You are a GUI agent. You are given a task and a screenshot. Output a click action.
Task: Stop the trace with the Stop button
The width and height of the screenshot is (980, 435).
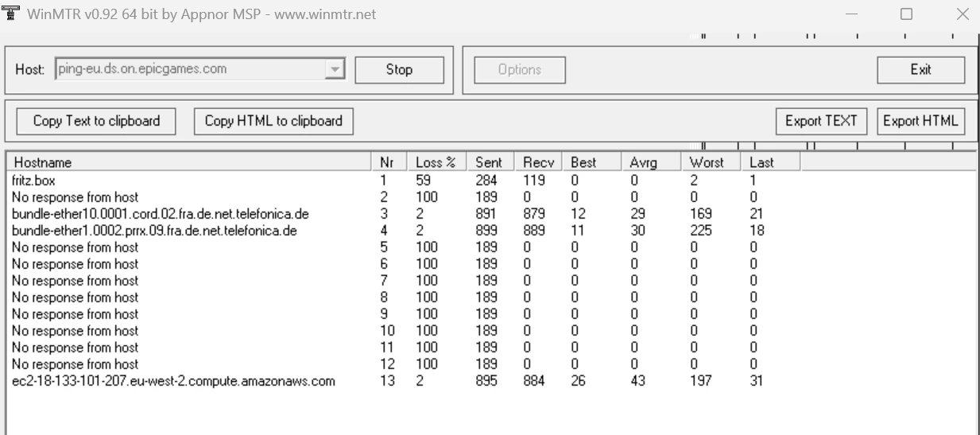[x=399, y=70]
